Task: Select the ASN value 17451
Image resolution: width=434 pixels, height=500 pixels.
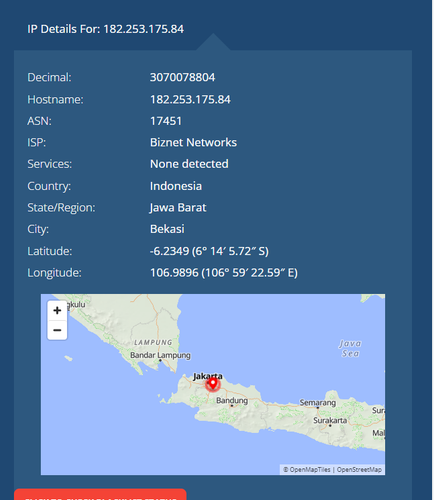Action: tap(166, 121)
